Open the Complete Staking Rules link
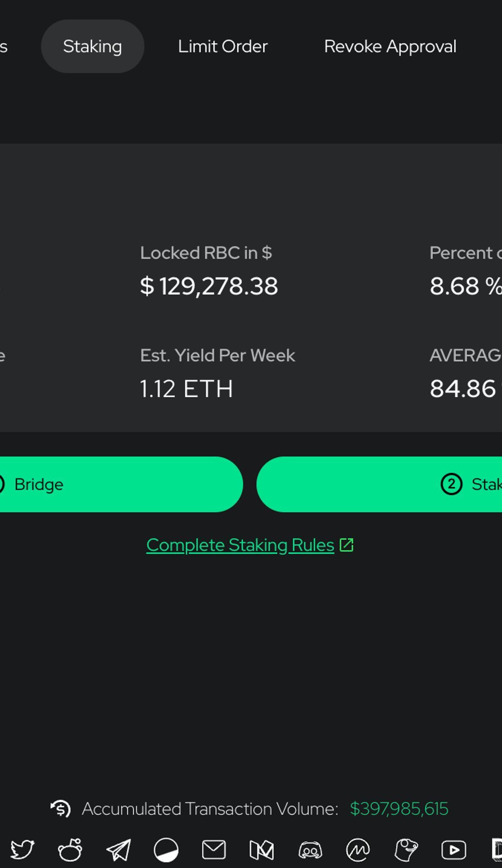Viewport: 502px width, 868px height. [x=240, y=545]
